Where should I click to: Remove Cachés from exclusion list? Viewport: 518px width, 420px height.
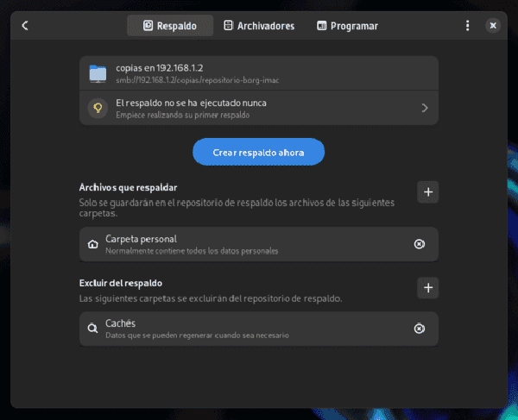point(420,329)
